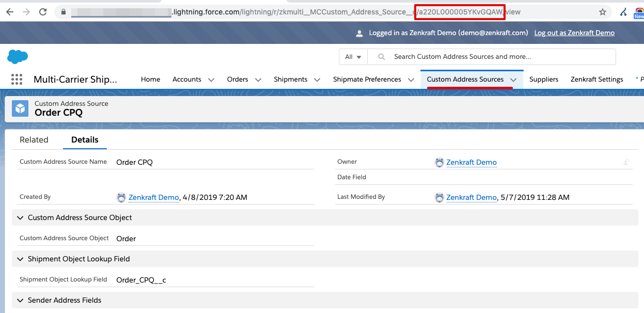Click the Date Field label
The image size is (644, 313).
(x=352, y=177)
